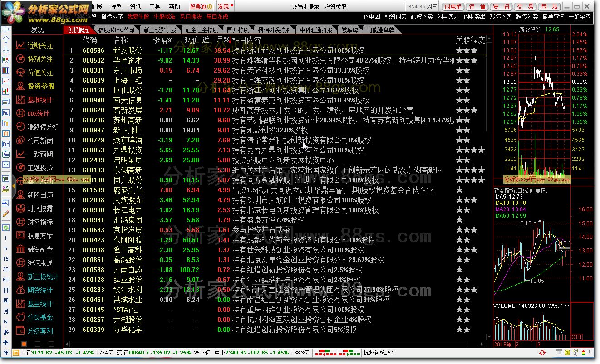Switch to 日 period in left strip
The height and width of the screenshot is (364, 600).
[x=6, y=290]
